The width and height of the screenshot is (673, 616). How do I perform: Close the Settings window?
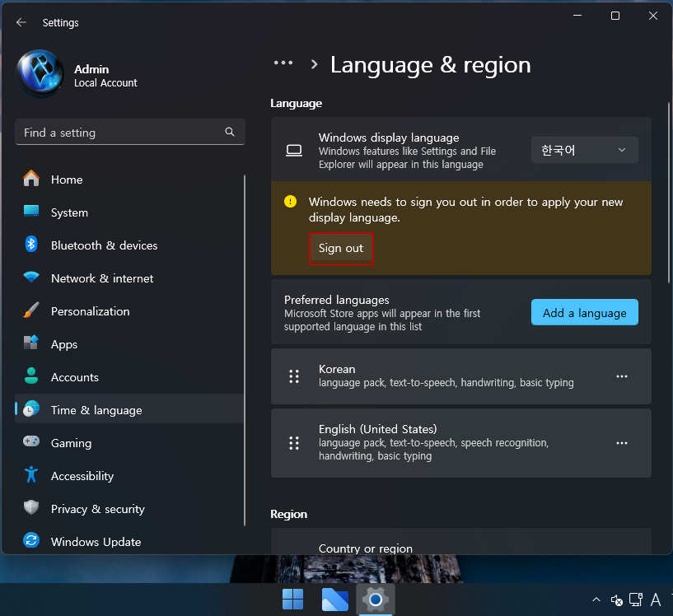coord(653,16)
